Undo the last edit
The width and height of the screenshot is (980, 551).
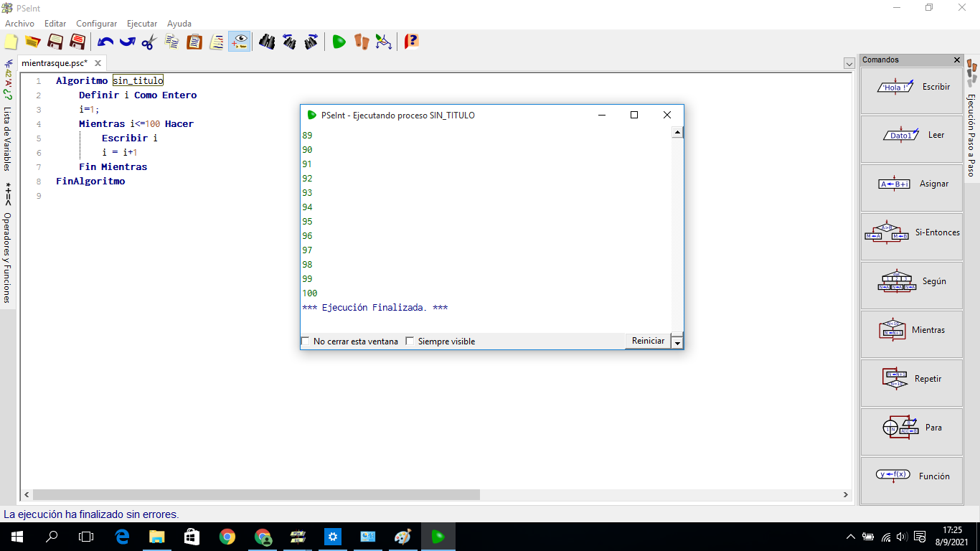coord(105,42)
